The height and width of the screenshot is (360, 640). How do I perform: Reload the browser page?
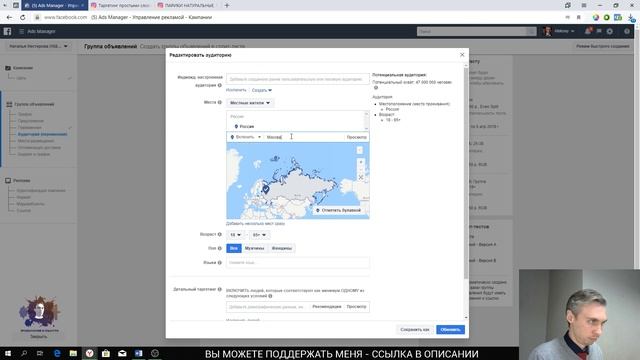tap(22, 17)
